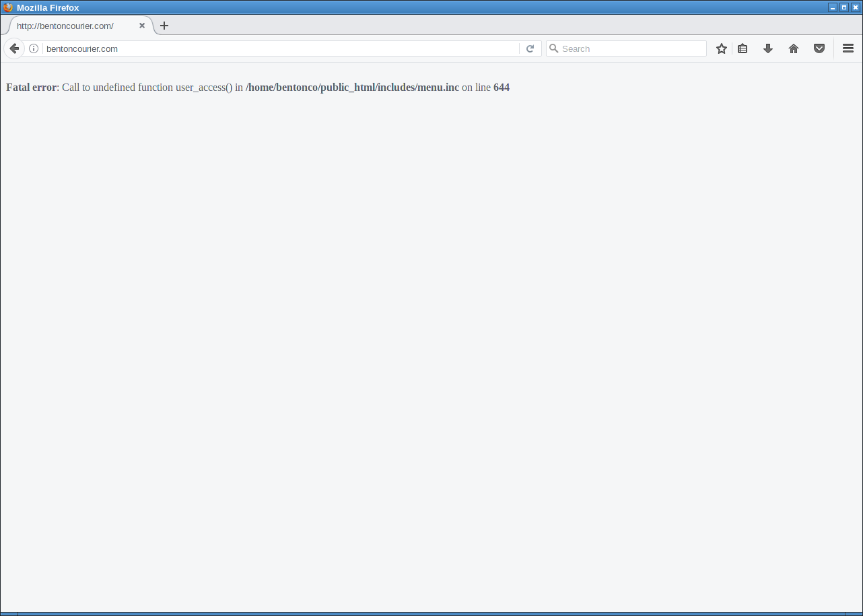Open the Downloads panel arrow
Screen dimensions: 863x616
tap(767, 48)
